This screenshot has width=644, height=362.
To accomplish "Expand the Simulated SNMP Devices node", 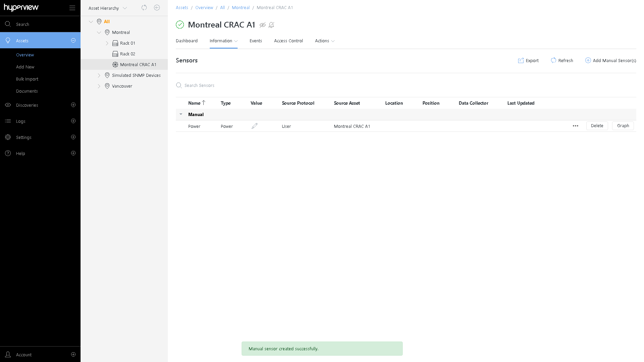I will [99, 75].
